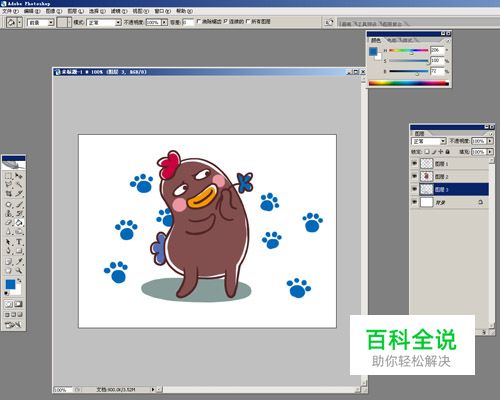
Task: Select the Pen tool
Action: point(9,251)
